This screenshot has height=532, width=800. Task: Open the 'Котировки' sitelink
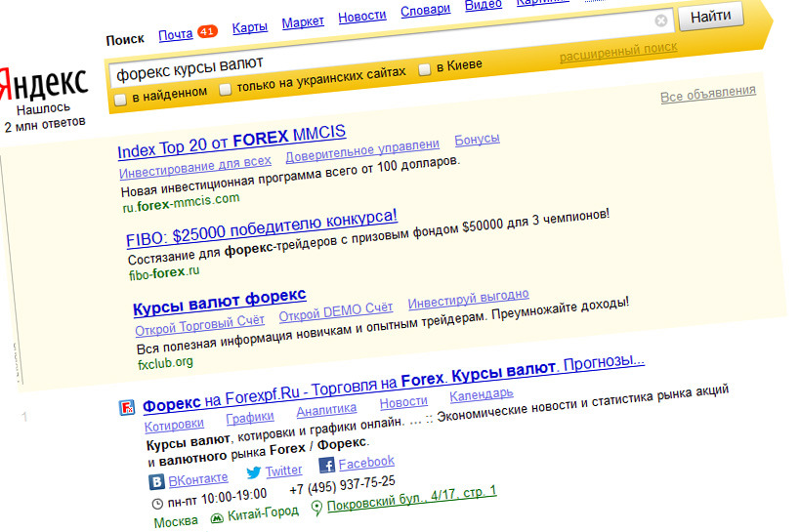(174, 426)
